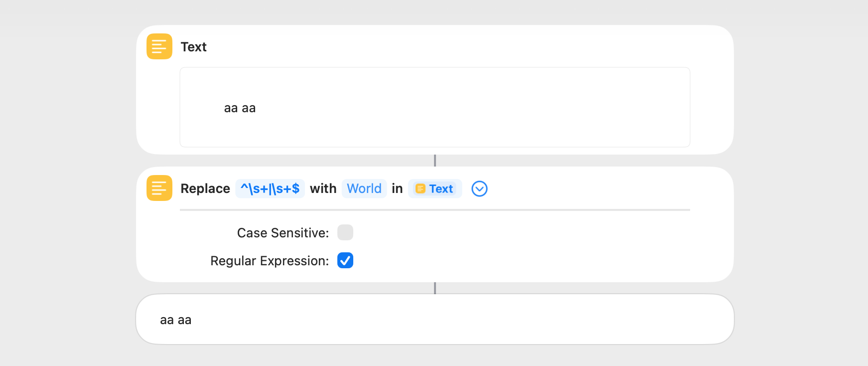Screen dimensions: 868x366
Task: Click the Regular Expression label
Action: [269, 261]
